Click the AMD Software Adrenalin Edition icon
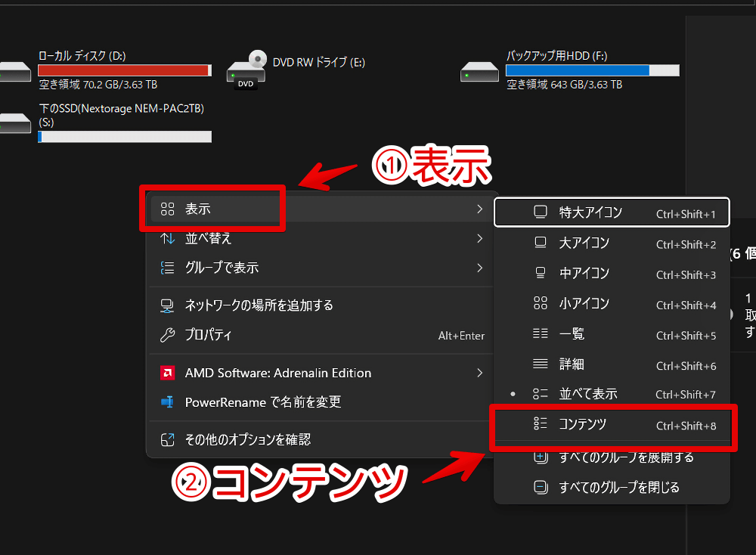The width and height of the screenshot is (756, 555). pyautogui.click(x=168, y=373)
